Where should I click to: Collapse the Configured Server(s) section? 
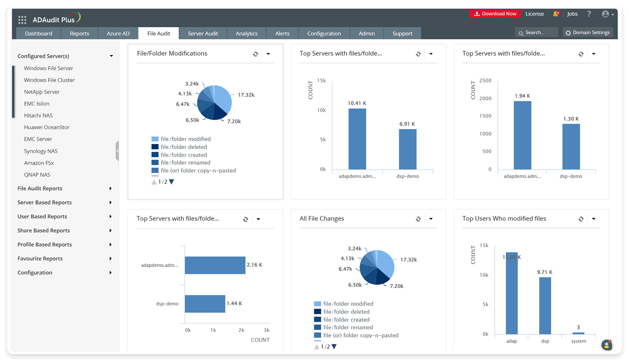coord(111,56)
